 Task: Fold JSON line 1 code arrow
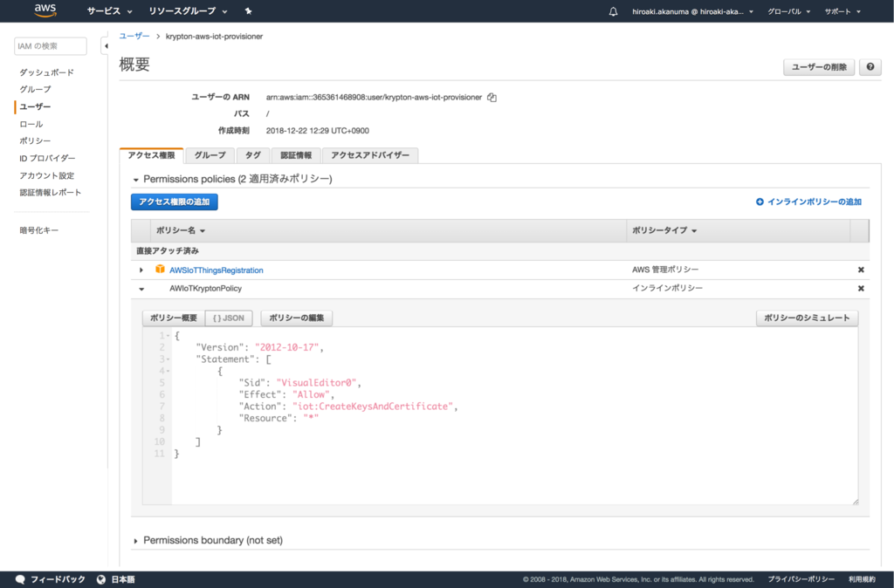click(168, 336)
